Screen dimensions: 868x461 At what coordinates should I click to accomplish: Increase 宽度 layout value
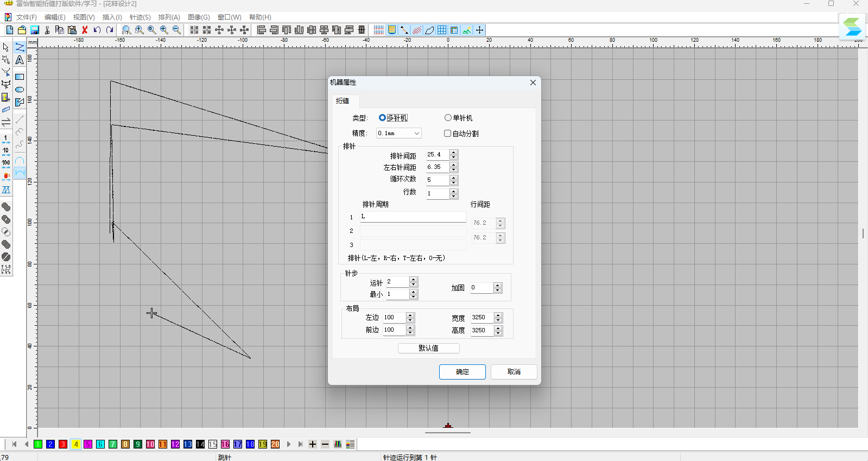(x=498, y=315)
